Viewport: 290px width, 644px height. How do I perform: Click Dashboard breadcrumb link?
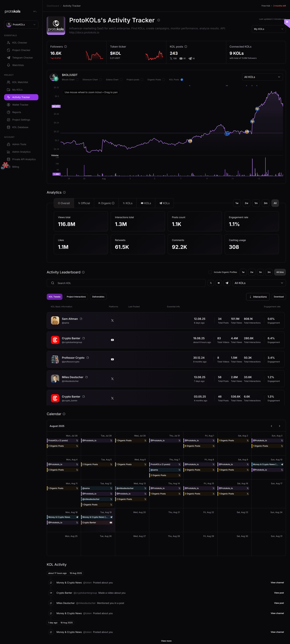(x=53, y=6)
